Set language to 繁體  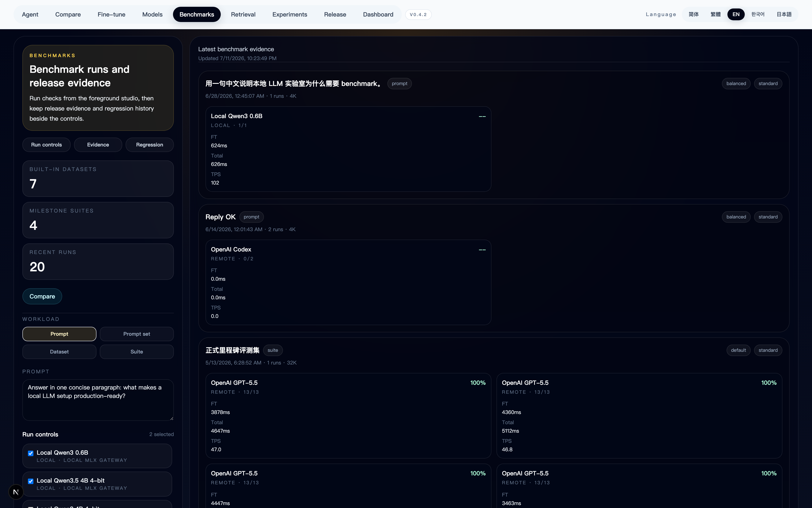click(x=715, y=14)
